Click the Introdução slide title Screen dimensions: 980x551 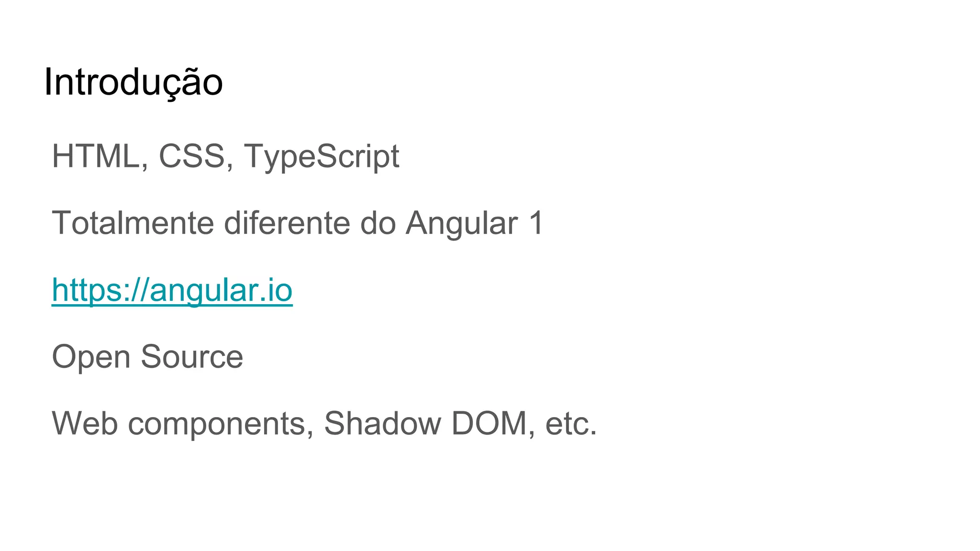coord(133,83)
